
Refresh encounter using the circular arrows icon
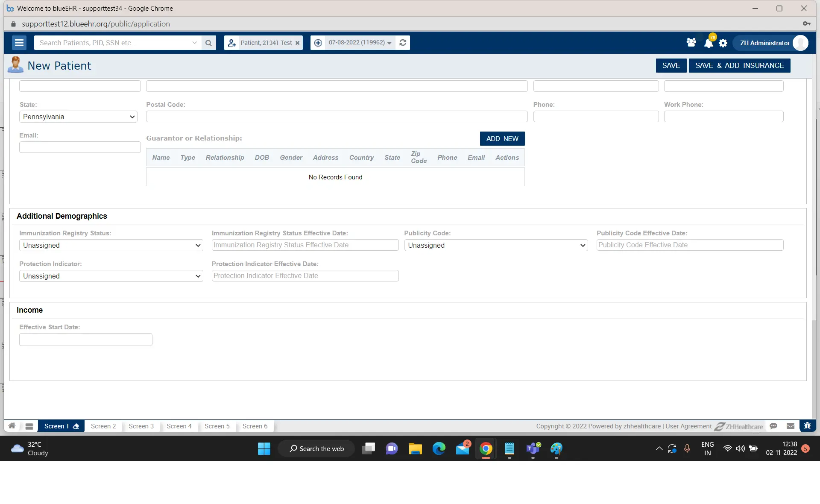pos(403,43)
